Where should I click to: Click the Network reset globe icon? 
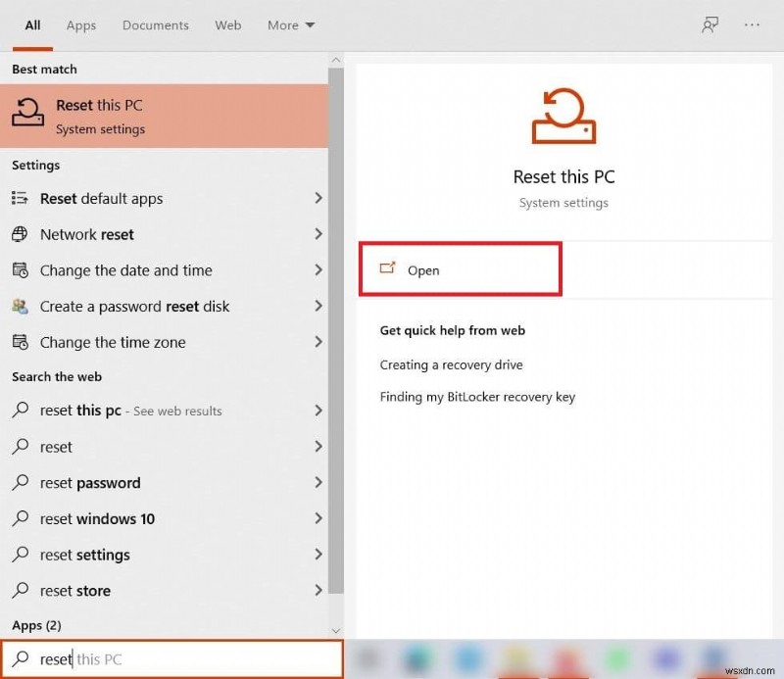(x=21, y=234)
